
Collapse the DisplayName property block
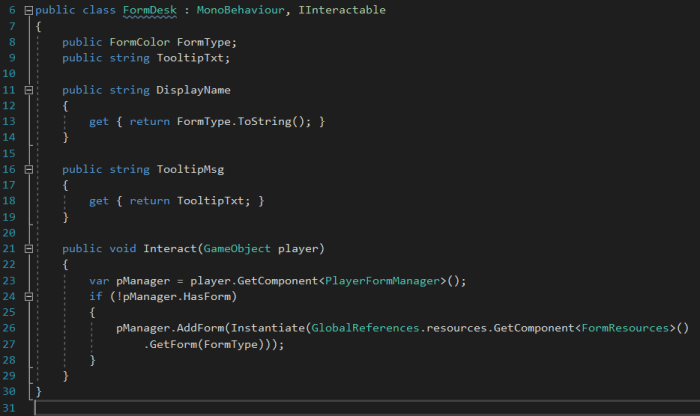pos(29,90)
